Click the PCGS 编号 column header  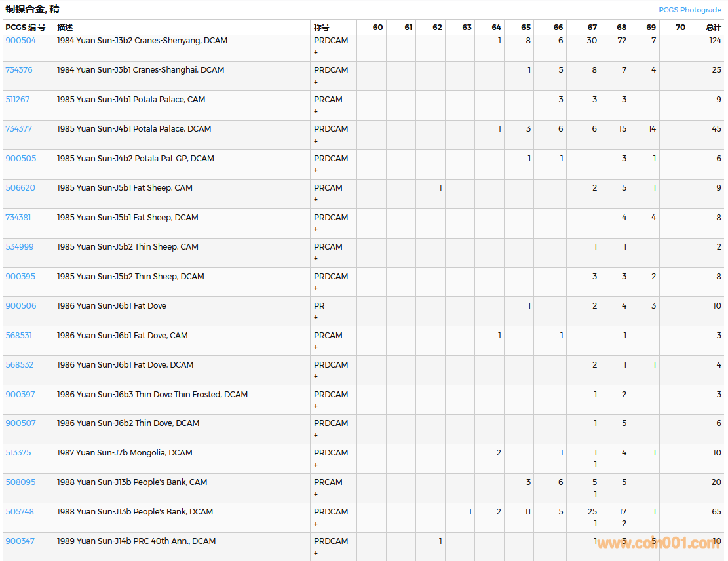(26, 28)
